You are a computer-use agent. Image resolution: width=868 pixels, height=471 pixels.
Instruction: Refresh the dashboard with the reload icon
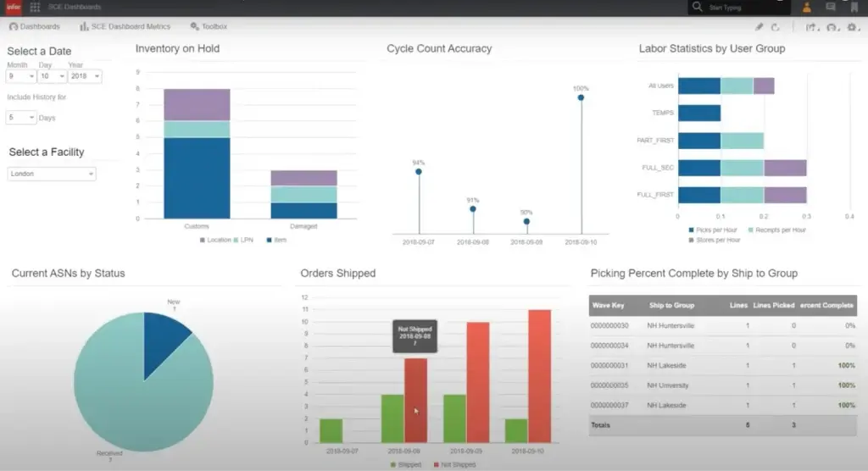(775, 27)
